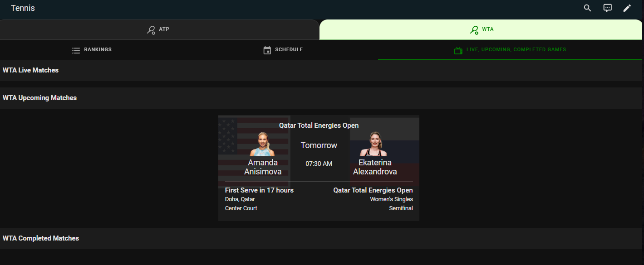The image size is (644, 265).
Task: Select the WTA tab
Action: pyautogui.click(x=482, y=29)
